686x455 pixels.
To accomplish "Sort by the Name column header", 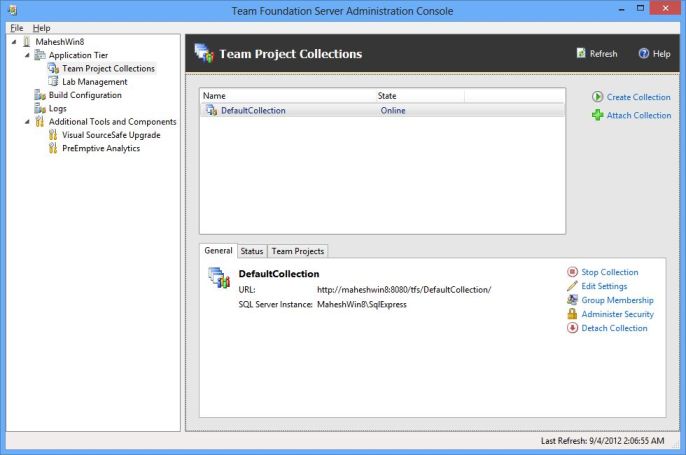I will coord(287,96).
